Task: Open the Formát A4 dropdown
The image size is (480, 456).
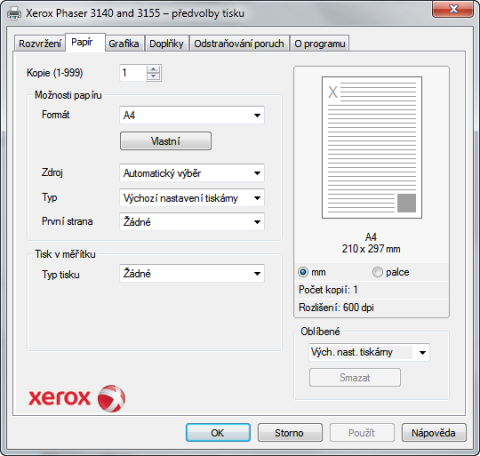Action: click(192, 115)
